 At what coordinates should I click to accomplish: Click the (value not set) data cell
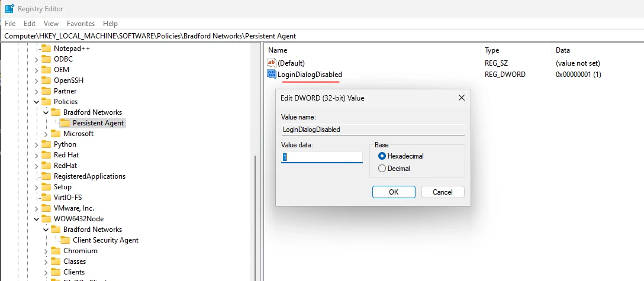(x=578, y=63)
